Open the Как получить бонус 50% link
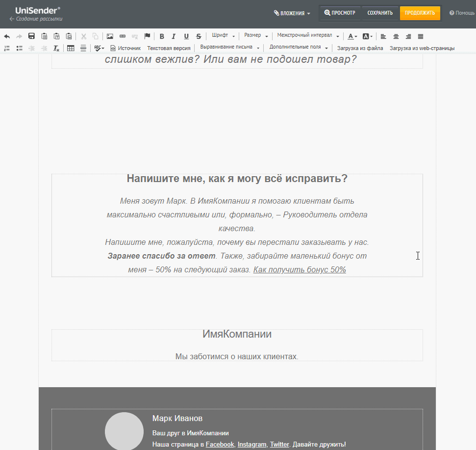Image resolution: width=476 pixels, height=450 pixels. point(300,269)
